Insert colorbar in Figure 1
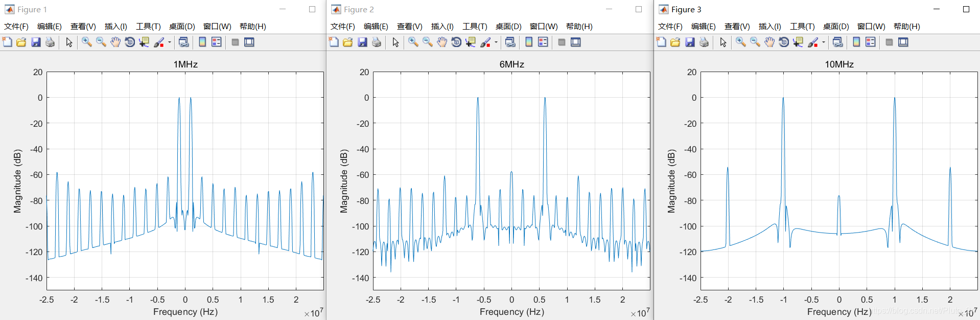980x320 pixels. 202,42
